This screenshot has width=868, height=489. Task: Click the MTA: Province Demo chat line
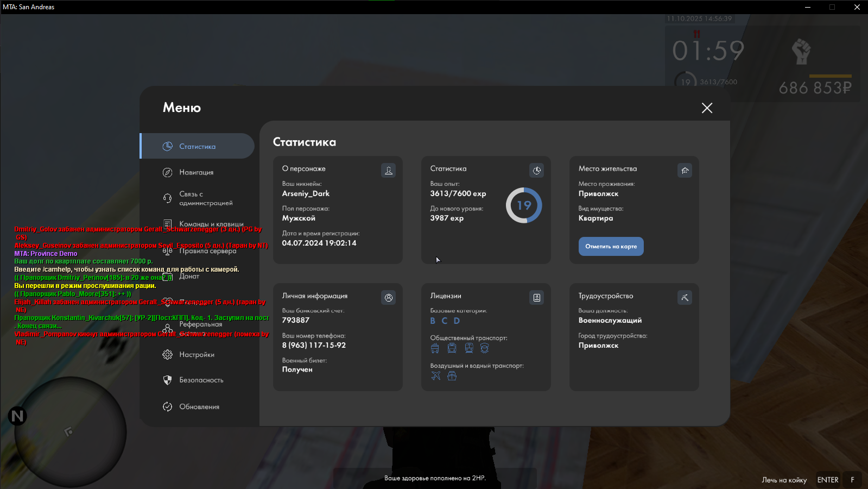(x=46, y=254)
